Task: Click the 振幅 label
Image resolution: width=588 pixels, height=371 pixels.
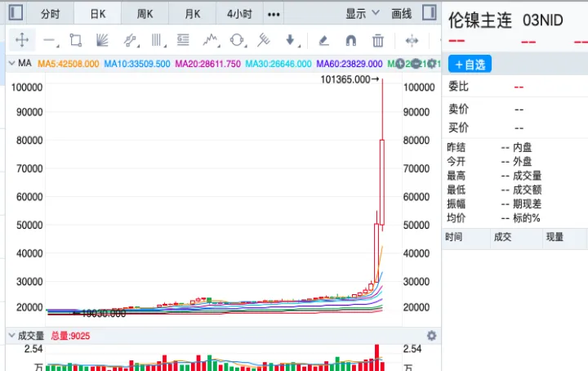Action: tap(456, 203)
